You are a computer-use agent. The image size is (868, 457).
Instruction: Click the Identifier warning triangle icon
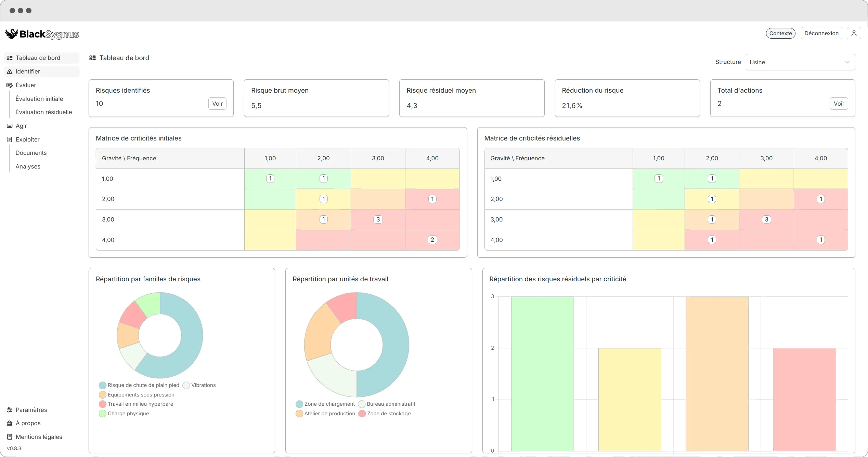coord(10,71)
